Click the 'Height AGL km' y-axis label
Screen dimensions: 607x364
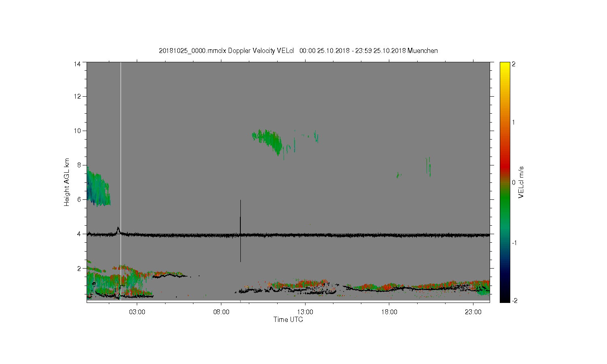point(67,182)
